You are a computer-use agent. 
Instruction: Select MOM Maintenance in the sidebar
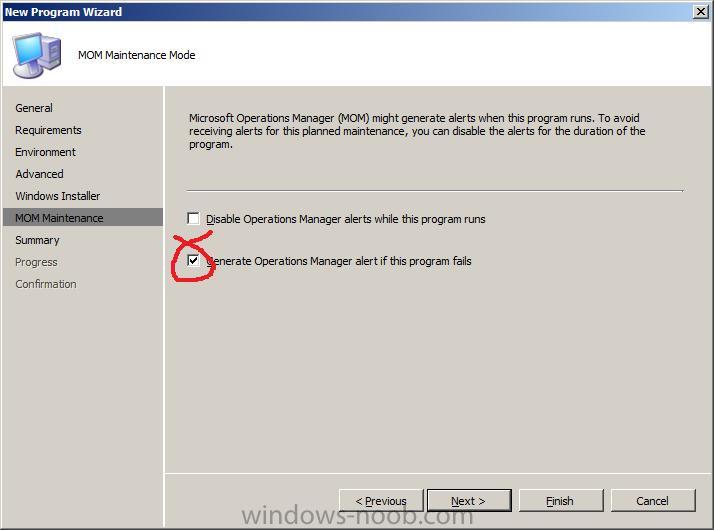coord(82,218)
